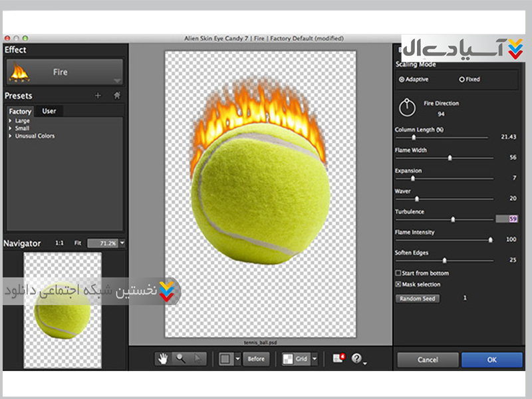
Task: Click the add preset plus icon
Action: click(98, 96)
